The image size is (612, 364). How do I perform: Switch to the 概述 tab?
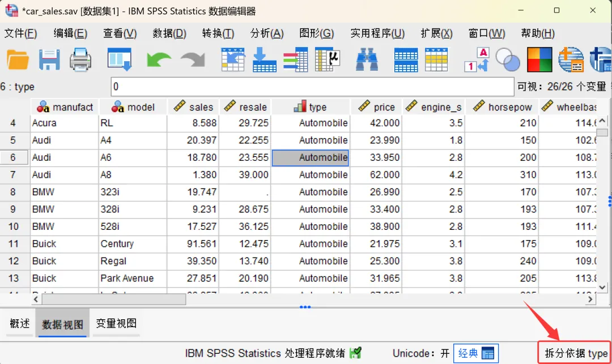(x=19, y=323)
